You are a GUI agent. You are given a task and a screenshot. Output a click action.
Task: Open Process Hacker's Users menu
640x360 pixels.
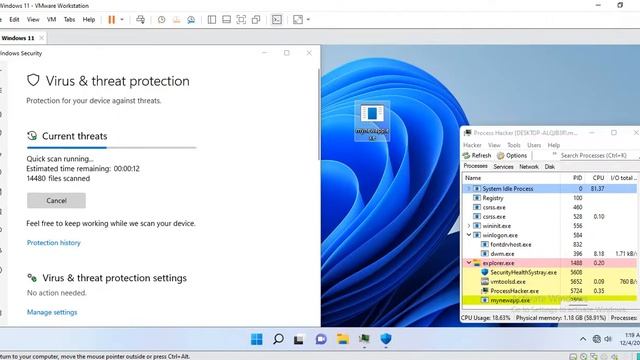point(534,145)
